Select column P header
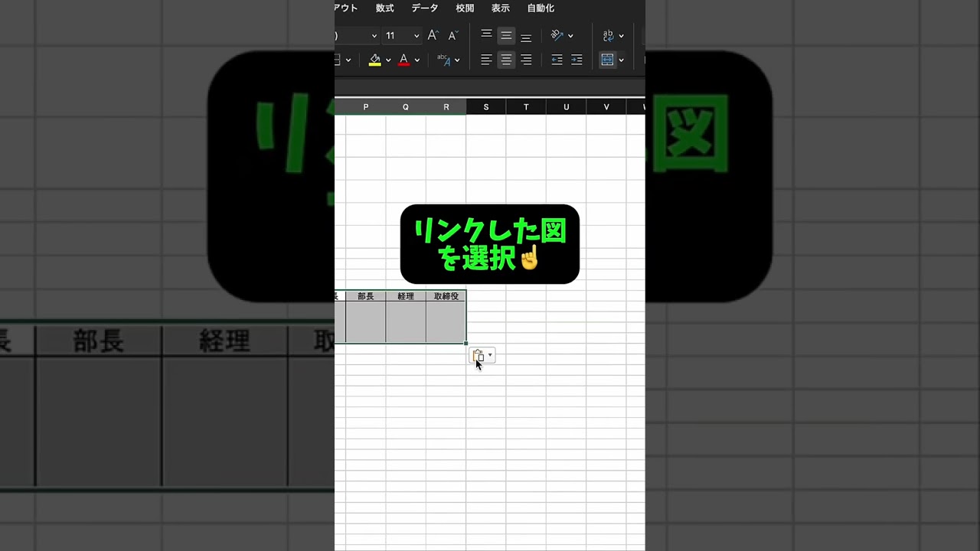The width and height of the screenshot is (980, 551). (366, 107)
